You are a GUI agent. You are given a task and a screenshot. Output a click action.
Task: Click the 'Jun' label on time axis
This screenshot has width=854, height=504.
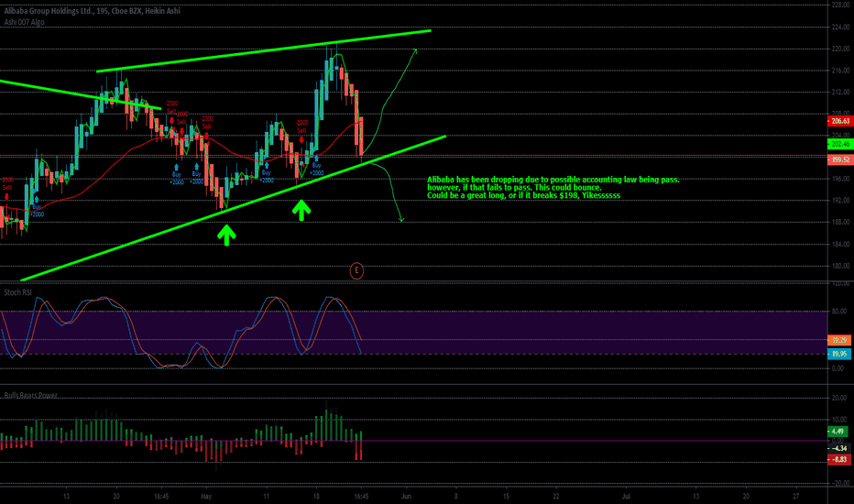[406, 497]
